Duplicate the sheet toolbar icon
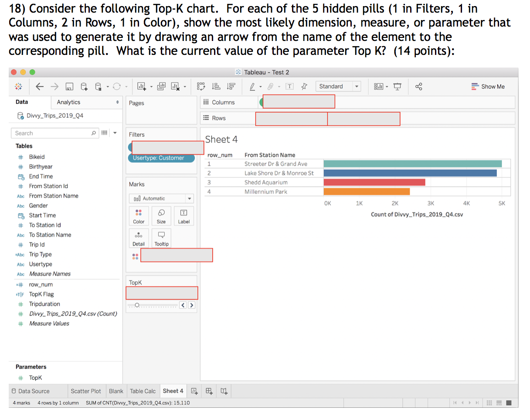Screen dimensions: 530x420 coord(161,86)
